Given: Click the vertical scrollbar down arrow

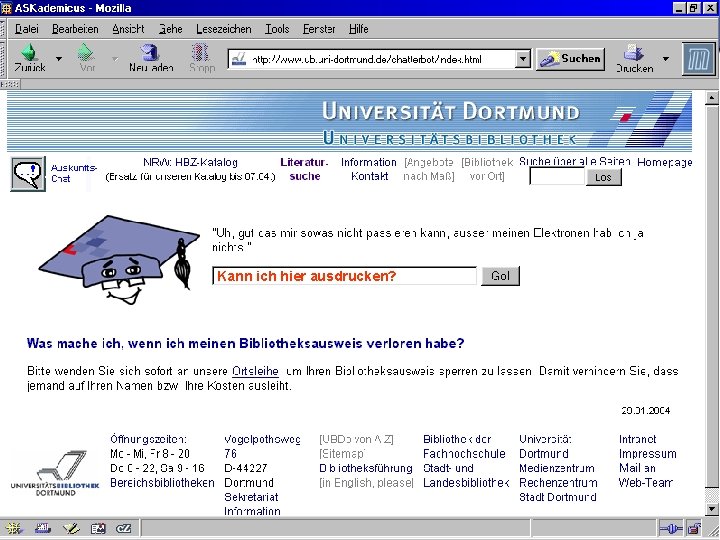Looking at the screenshot, I should pos(712,509).
